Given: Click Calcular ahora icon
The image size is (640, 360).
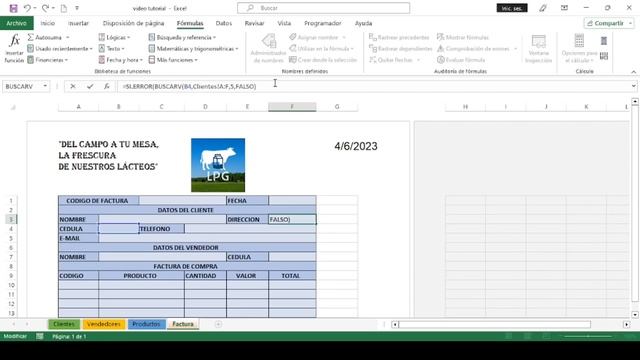Looking at the screenshot, I should [x=604, y=40].
